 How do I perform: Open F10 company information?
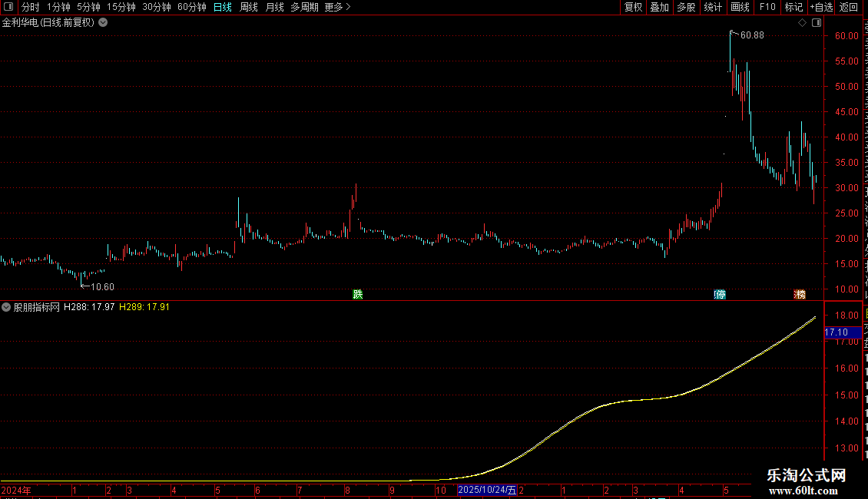click(x=767, y=7)
